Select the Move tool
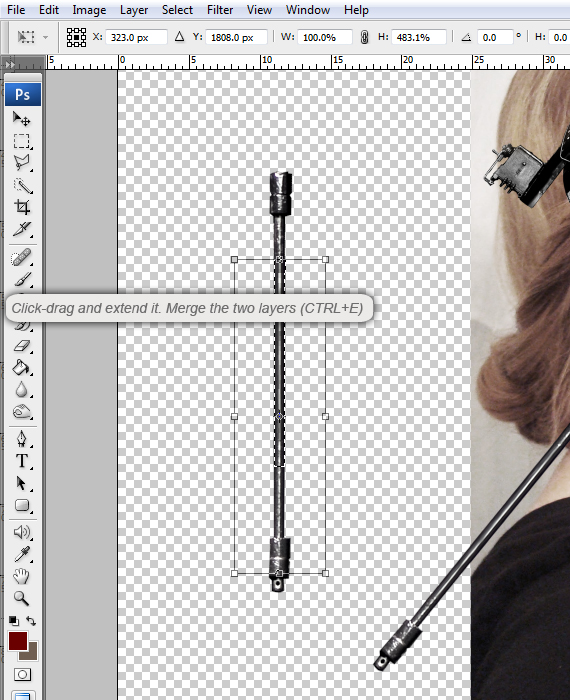Viewport: 570px width, 700px height. (x=21, y=119)
